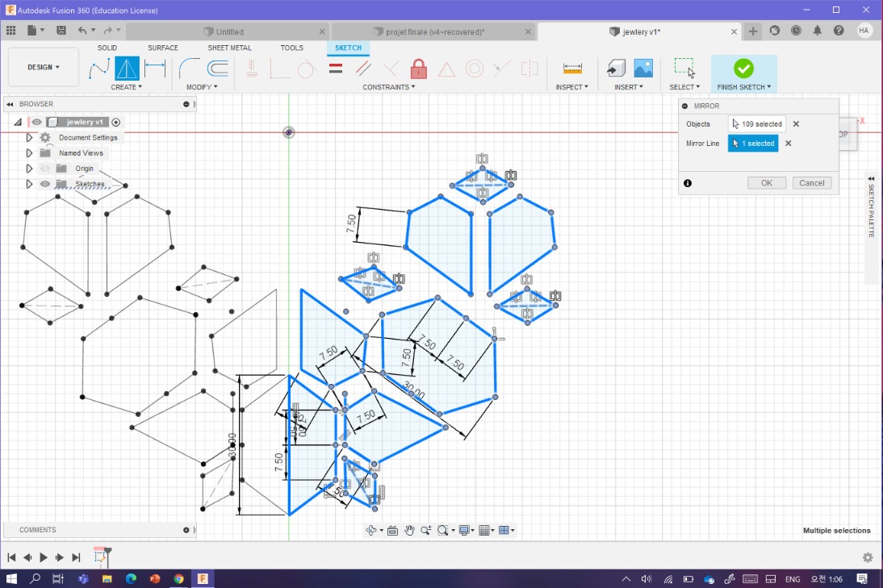Open the Measure tool under Inspect

572,69
